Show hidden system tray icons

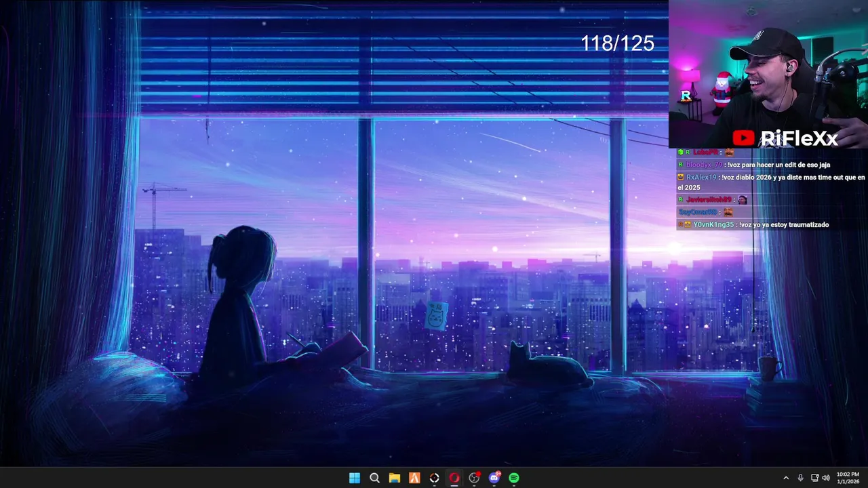(786, 478)
